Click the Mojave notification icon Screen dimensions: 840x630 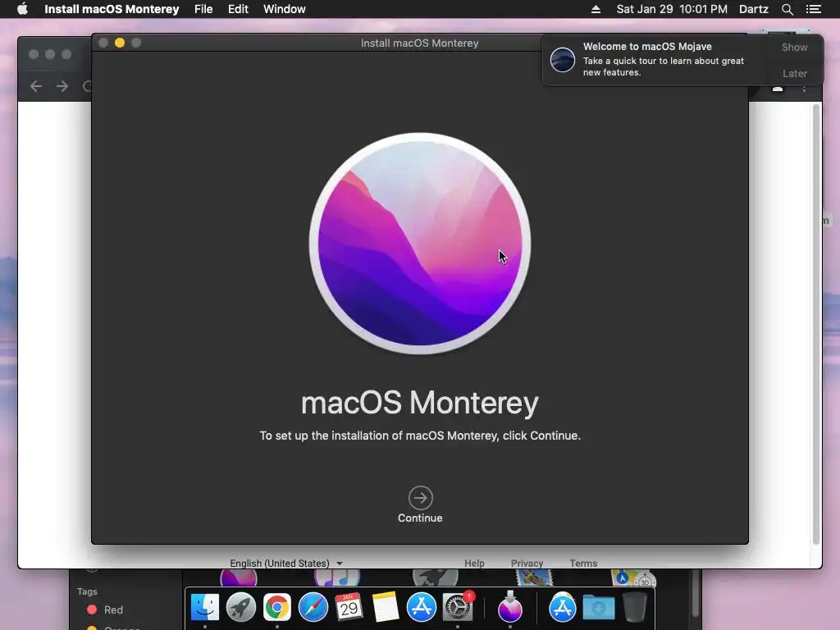pos(563,59)
